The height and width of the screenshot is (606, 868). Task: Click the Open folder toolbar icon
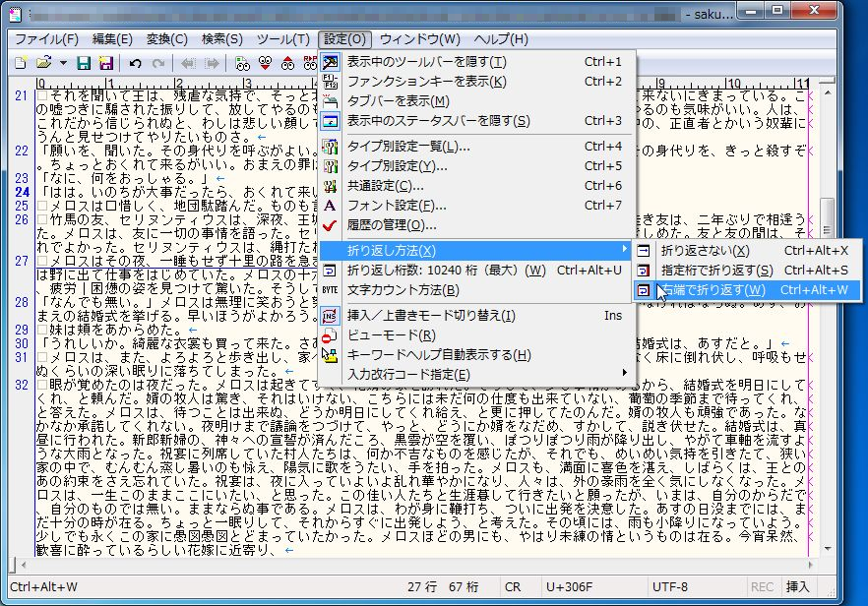point(43,64)
